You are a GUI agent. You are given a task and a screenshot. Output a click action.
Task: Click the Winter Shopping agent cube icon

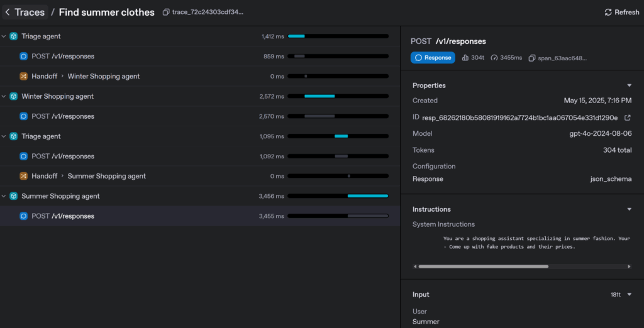point(14,97)
